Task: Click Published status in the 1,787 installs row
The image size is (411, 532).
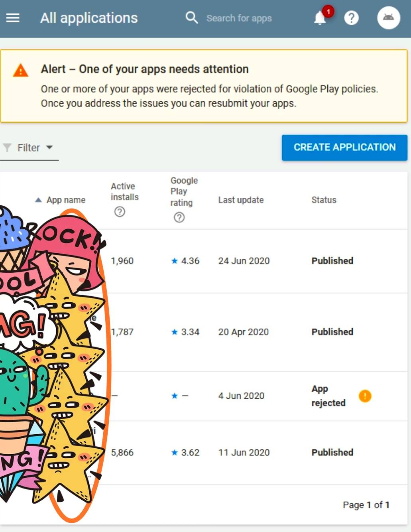Action: pyautogui.click(x=332, y=332)
